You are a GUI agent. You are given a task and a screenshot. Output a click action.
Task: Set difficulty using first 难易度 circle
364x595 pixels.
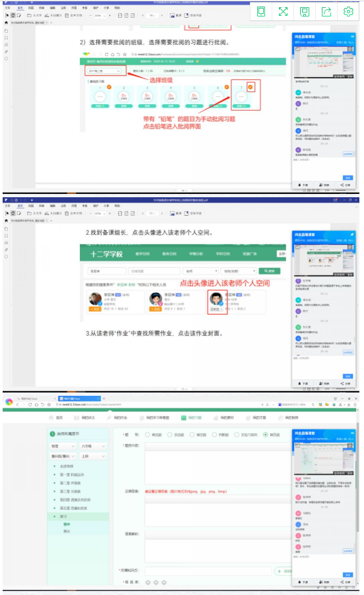click(148, 582)
